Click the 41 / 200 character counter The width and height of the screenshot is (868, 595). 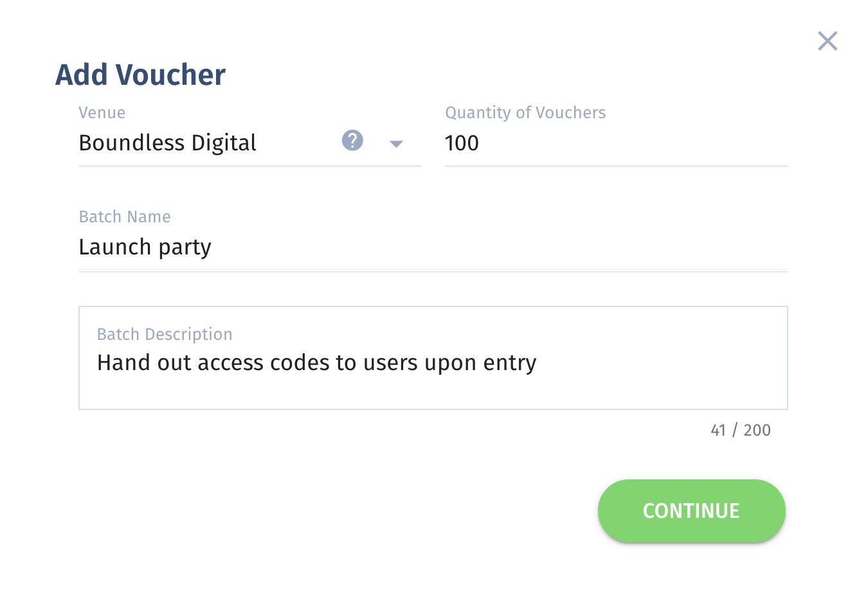741,431
